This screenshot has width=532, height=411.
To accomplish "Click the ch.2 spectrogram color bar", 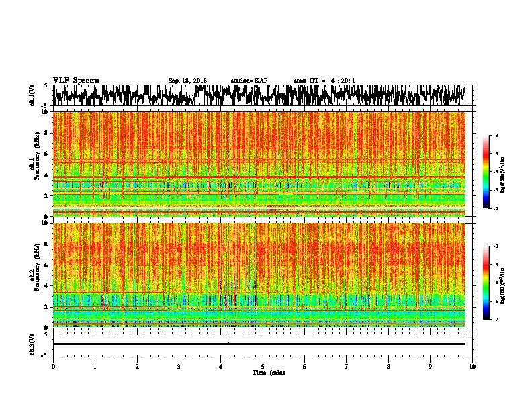I will click(486, 283).
